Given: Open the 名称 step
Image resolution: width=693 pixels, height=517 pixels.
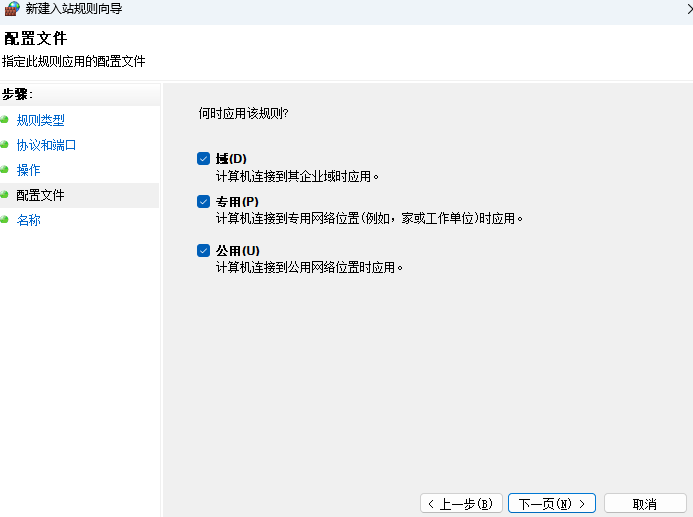Looking at the screenshot, I should pos(28,220).
